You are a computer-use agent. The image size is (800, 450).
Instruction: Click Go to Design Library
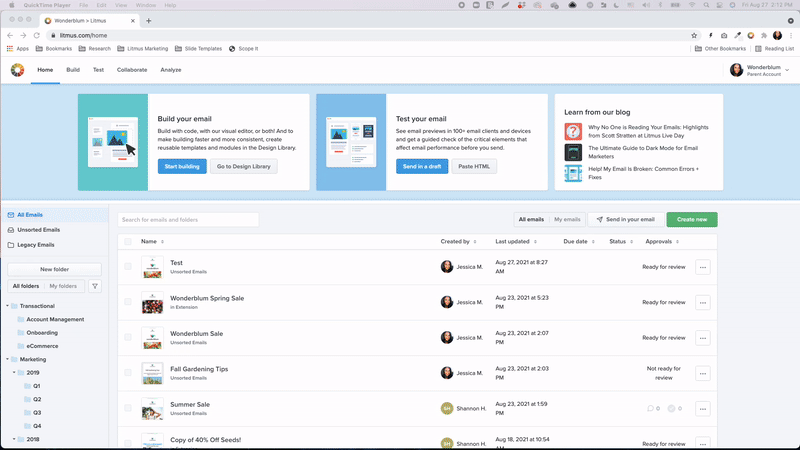pos(243,166)
